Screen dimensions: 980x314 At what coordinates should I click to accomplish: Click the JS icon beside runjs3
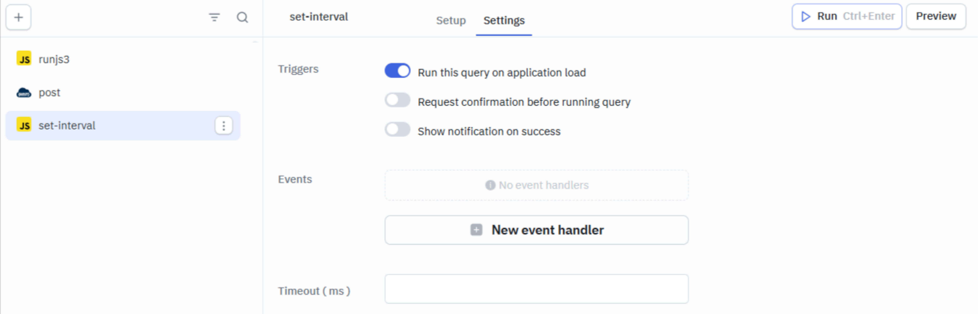tap(24, 59)
